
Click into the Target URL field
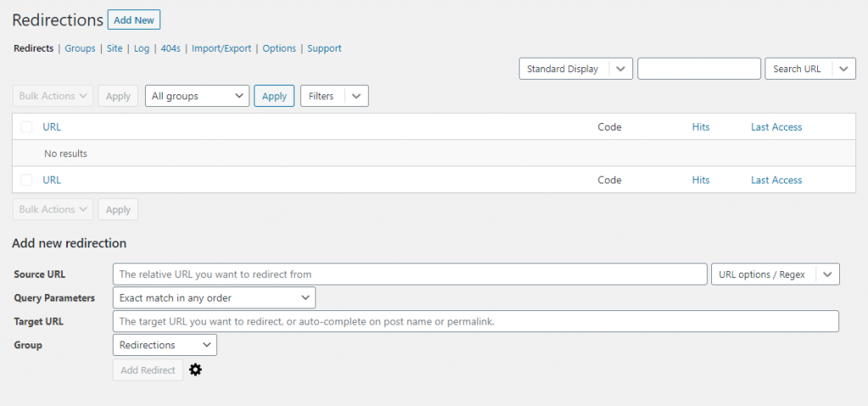(476, 321)
